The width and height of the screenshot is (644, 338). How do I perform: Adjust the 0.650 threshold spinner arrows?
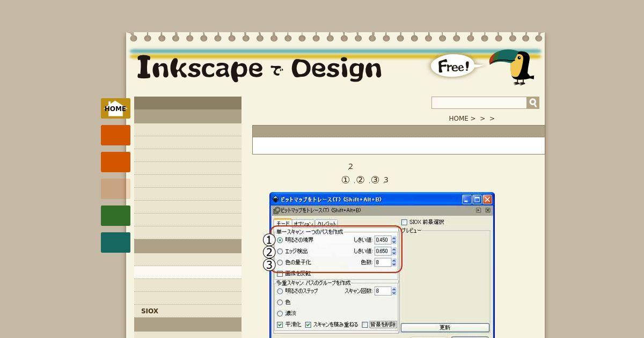pyautogui.click(x=394, y=251)
